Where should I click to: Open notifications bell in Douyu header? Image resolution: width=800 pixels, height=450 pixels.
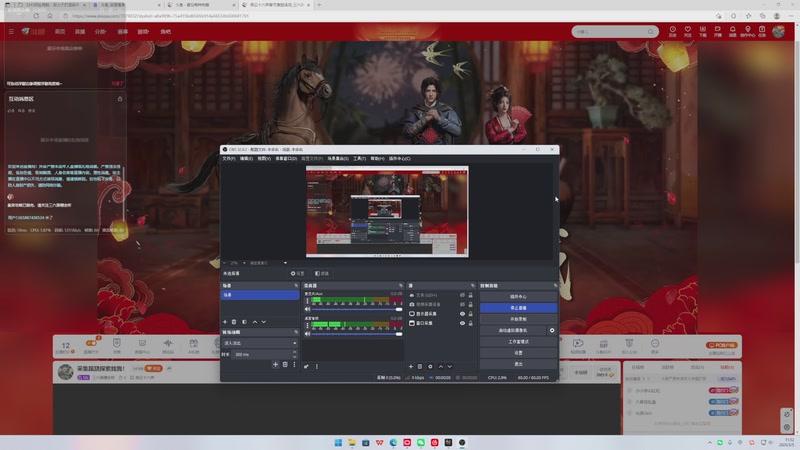click(732, 31)
